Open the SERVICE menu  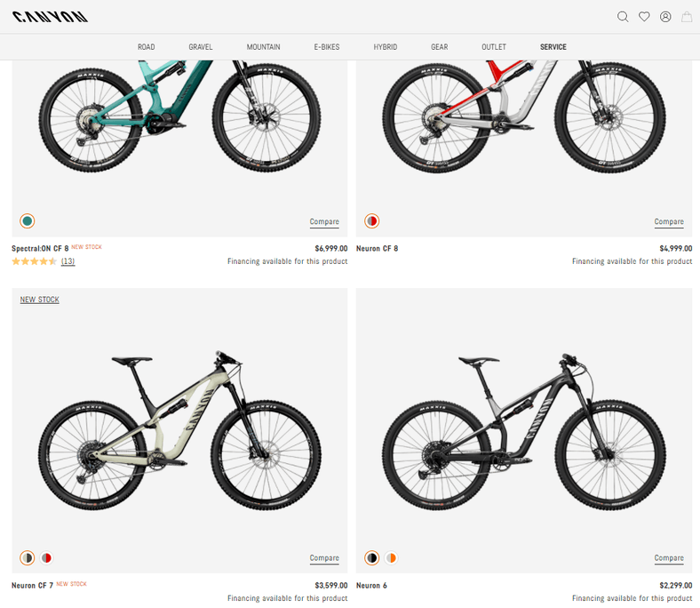click(x=553, y=47)
